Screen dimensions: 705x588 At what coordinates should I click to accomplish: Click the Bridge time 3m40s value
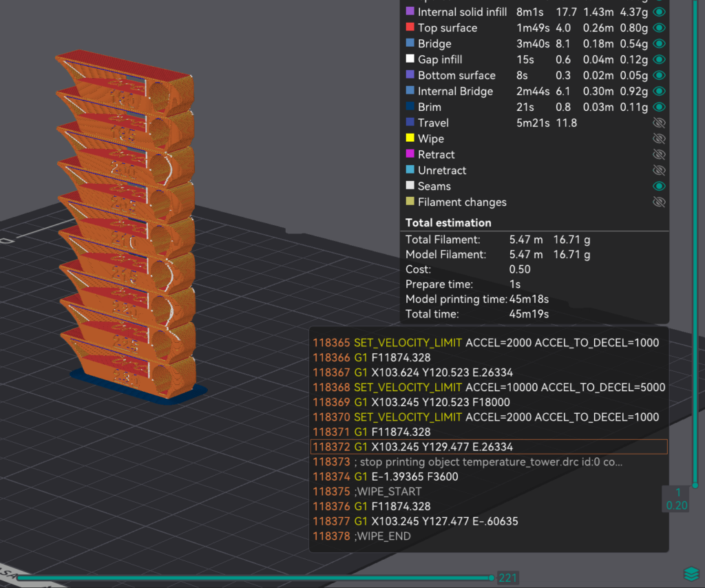tap(533, 43)
